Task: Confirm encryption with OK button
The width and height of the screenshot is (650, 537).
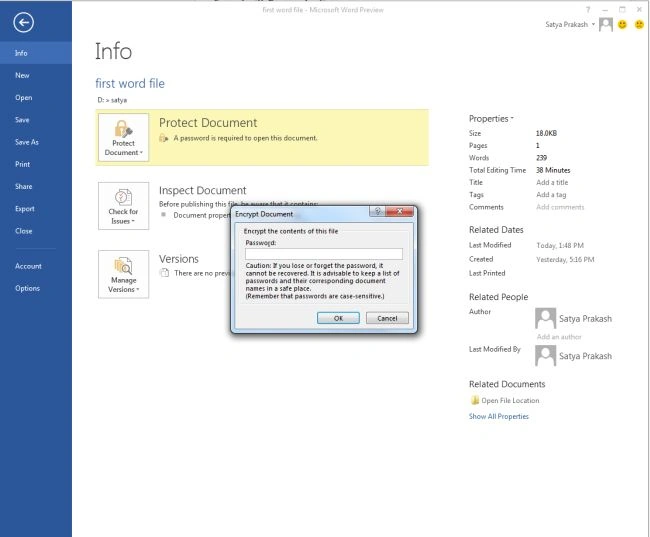Action: point(338,318)
